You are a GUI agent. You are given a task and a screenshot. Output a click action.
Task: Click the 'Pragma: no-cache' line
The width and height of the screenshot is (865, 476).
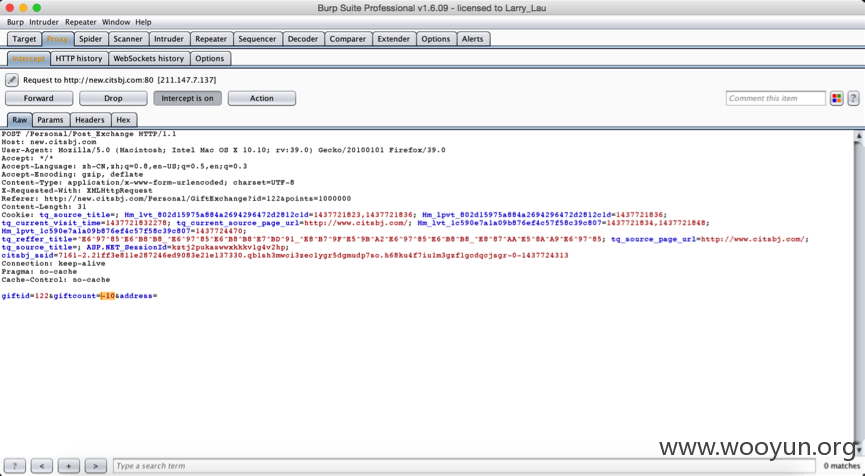tap(41, 272)
